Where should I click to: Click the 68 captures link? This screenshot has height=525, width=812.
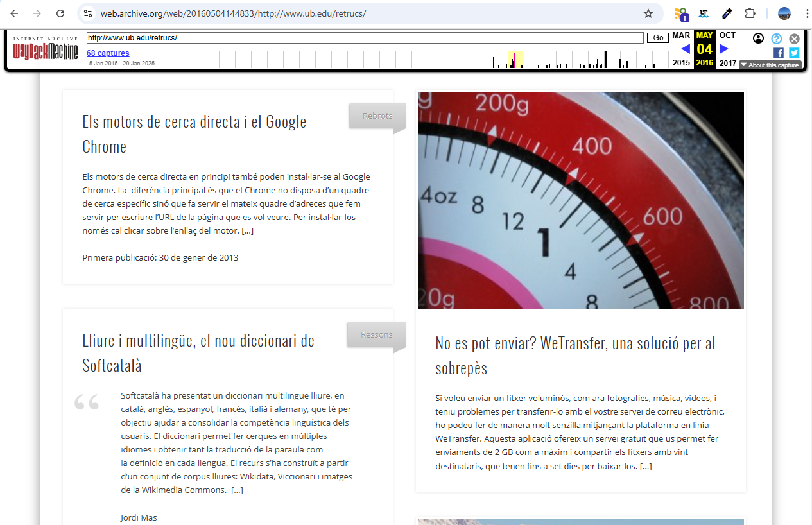(x=108, y=53)
